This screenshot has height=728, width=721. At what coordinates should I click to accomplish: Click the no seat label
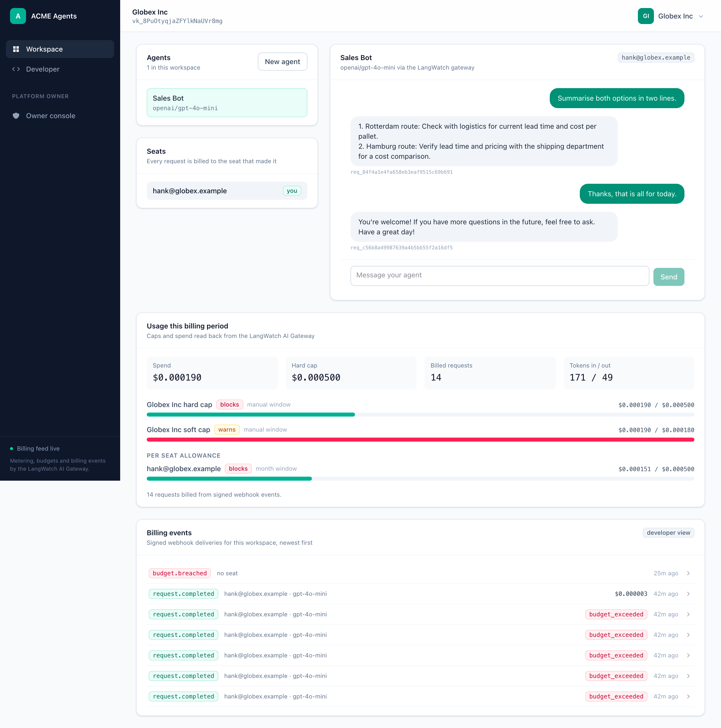(227, 573)
